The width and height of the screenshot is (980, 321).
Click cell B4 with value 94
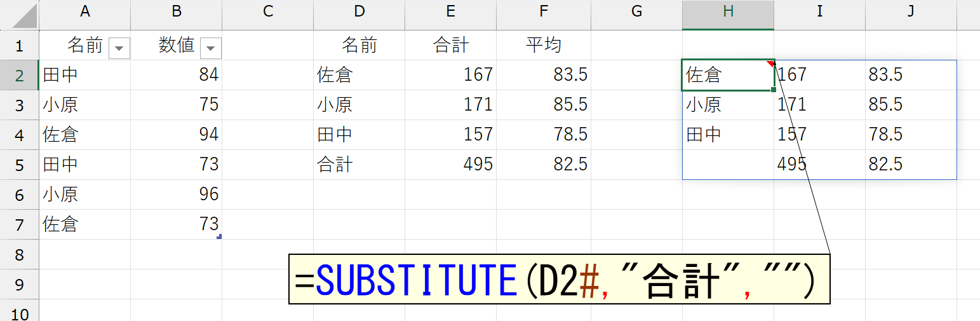coord(177,135)
